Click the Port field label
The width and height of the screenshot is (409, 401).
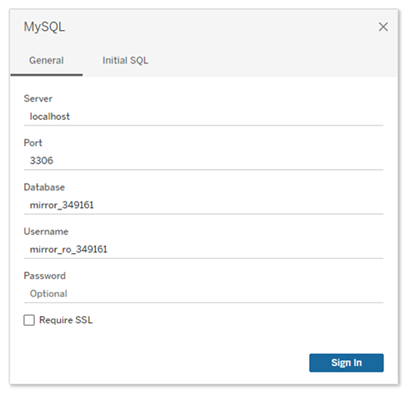coord(33,143)
